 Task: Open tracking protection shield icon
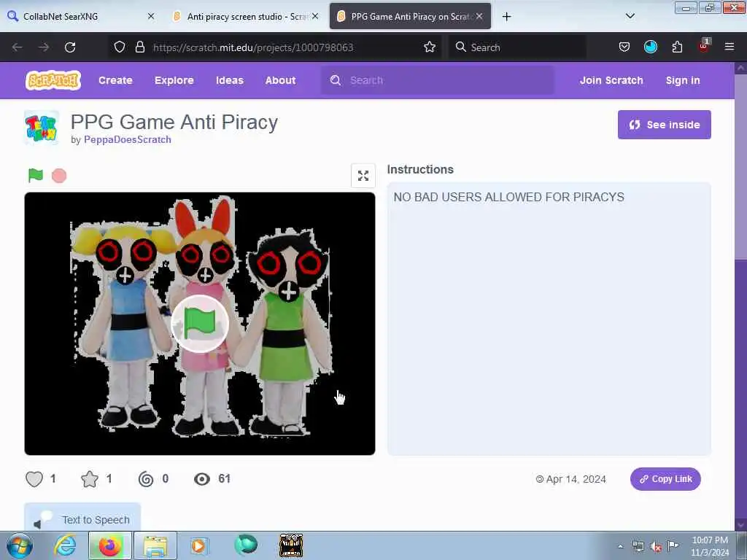120,47
